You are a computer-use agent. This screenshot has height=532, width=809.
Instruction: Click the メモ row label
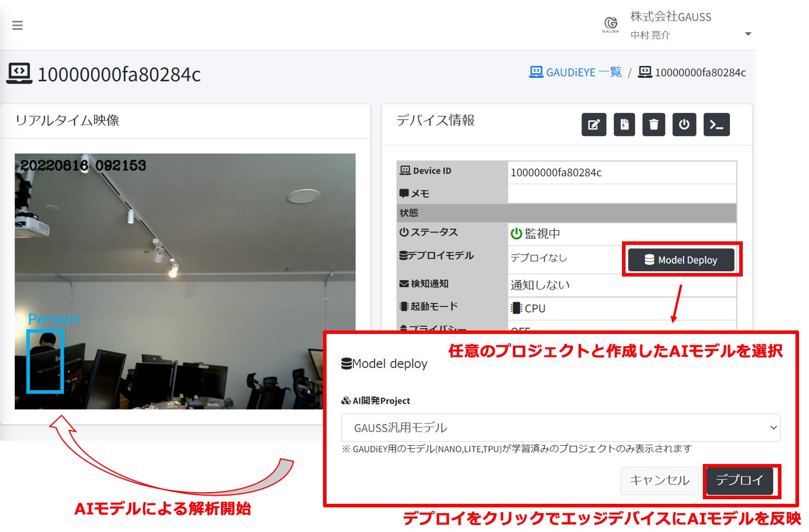click(x=414, y=193)
